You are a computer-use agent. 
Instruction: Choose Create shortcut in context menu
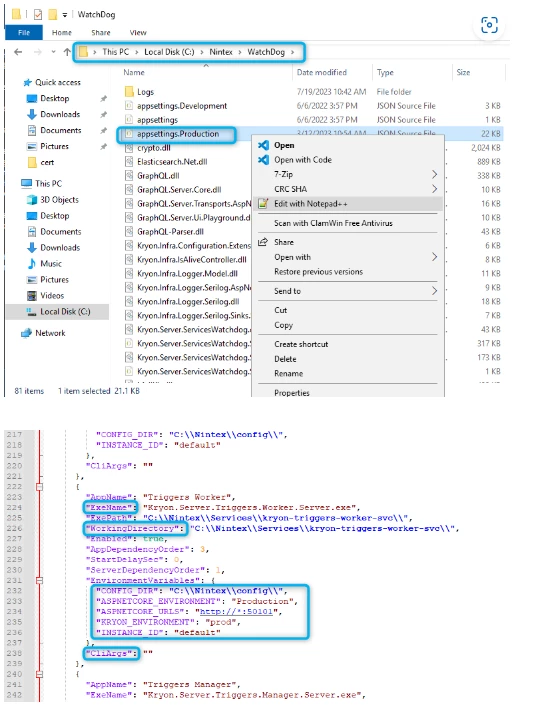pos(301,344)
